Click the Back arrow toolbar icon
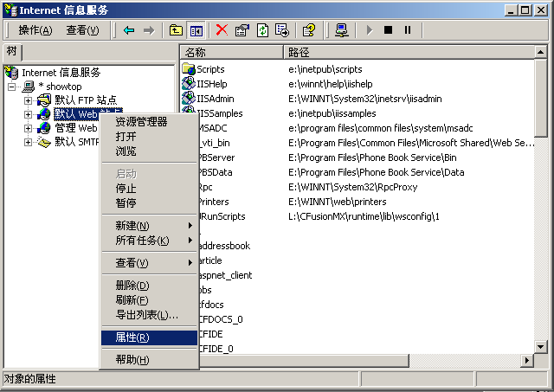The image size is (554, 392). tap(129, 30)
